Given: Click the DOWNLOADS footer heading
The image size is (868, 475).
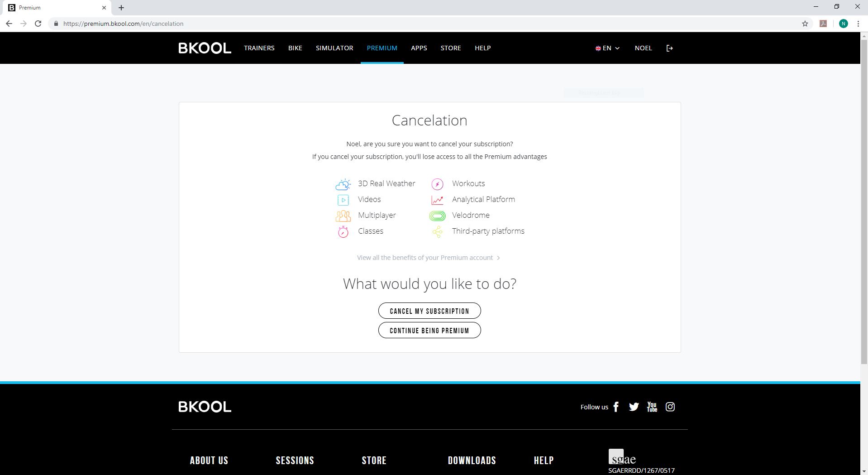Looking at the screenshot, I should point(472,461).
